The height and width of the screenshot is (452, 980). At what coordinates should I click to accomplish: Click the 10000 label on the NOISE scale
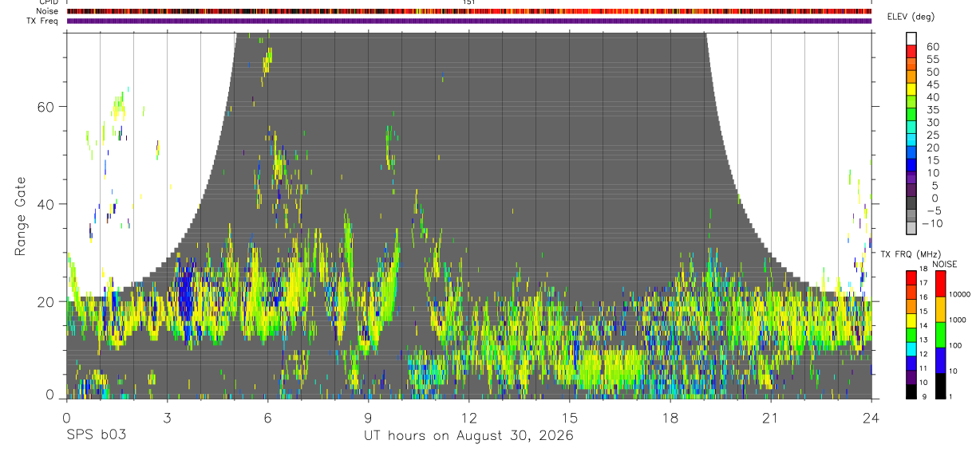pyautogui.click(x=959, y=294)
